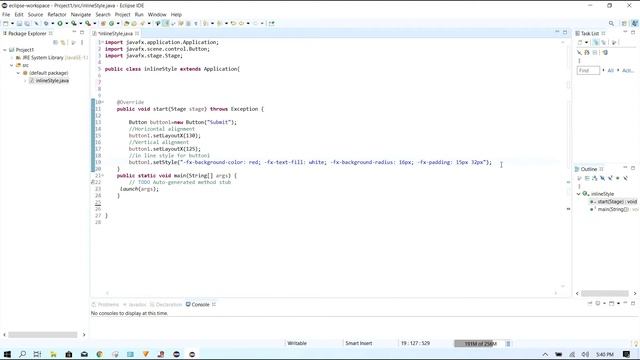Click the Activate link in Task List
This screenshot has height=360, width=640.
coord(628,70)
